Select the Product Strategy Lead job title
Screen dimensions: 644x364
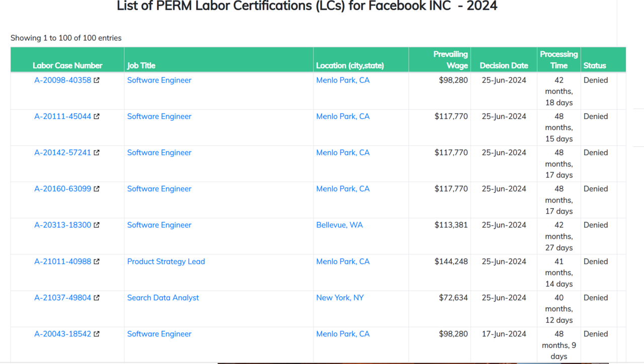(x=166, y=261)
